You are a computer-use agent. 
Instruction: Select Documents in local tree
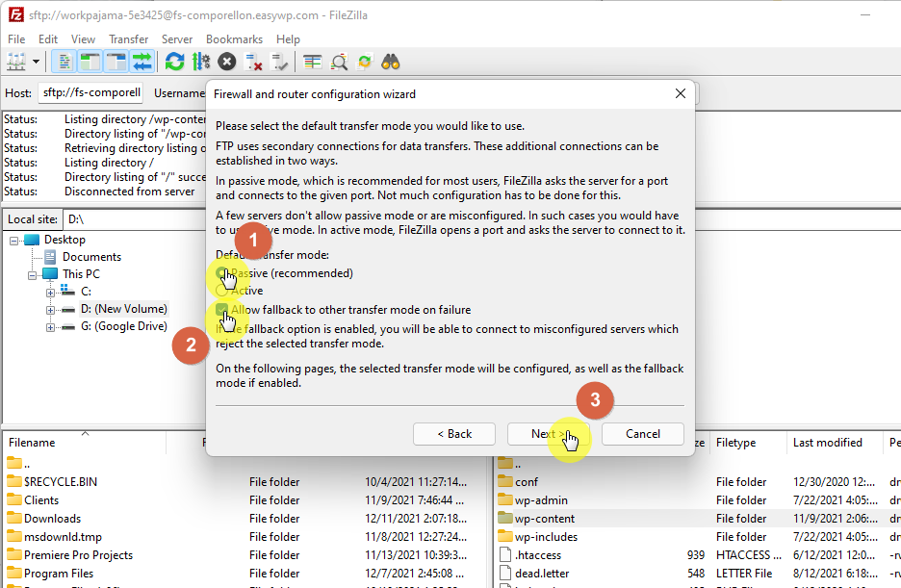pyautogui.click(x=91, y=257)
